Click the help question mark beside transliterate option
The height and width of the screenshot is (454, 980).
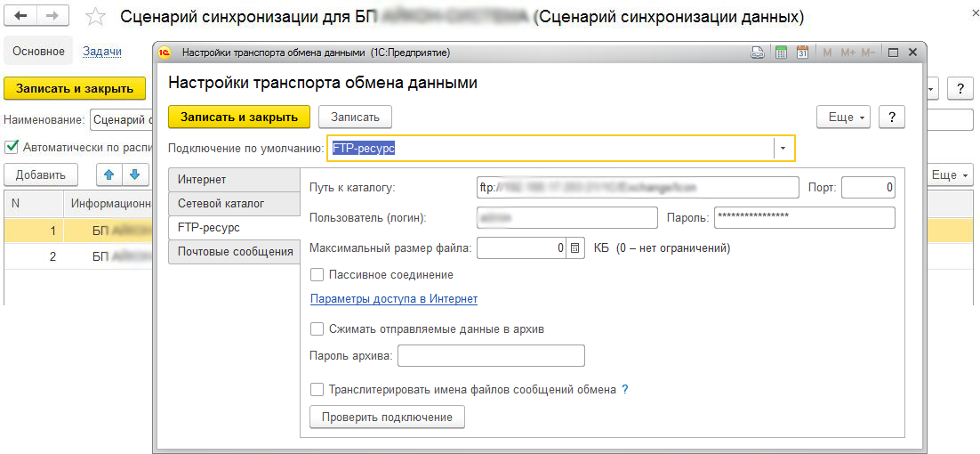pos(625,389)
